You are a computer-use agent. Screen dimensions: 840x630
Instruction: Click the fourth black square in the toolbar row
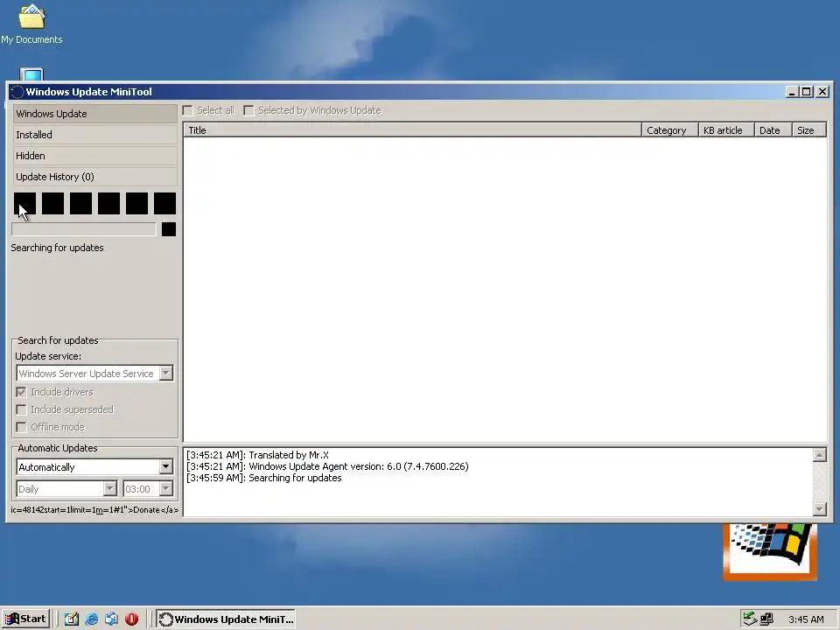click(x=108, y=204)
